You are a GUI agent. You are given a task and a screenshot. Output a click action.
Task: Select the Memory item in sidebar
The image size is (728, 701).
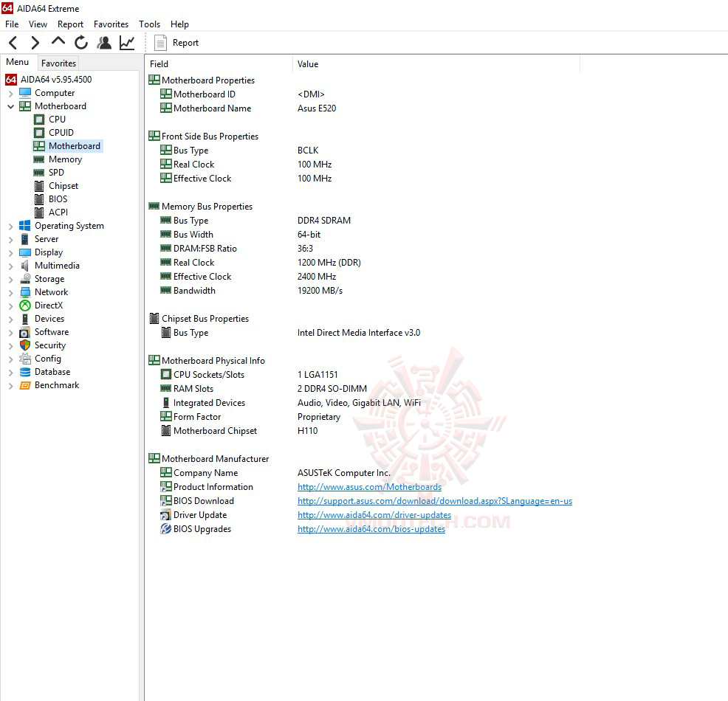65,159
